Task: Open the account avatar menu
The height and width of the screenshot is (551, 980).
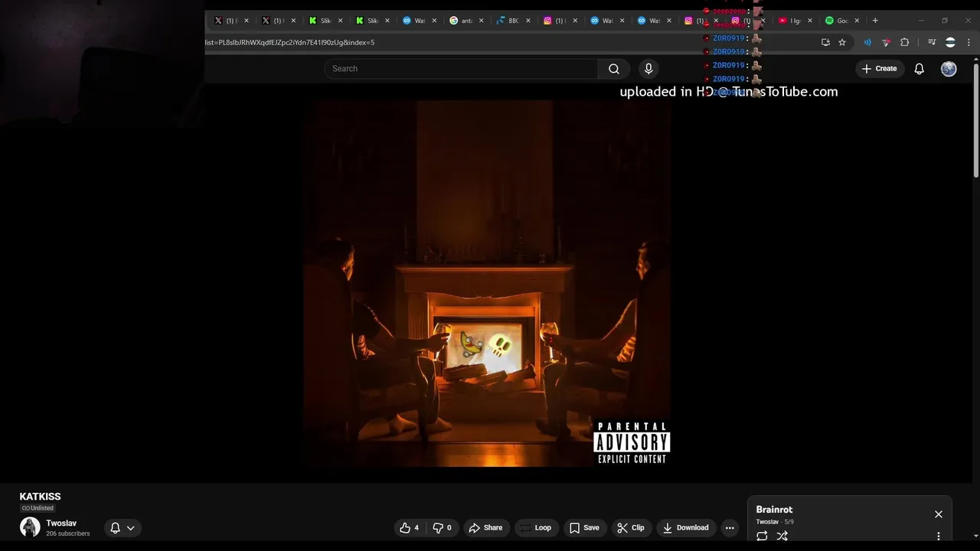Action: [949, 69]
